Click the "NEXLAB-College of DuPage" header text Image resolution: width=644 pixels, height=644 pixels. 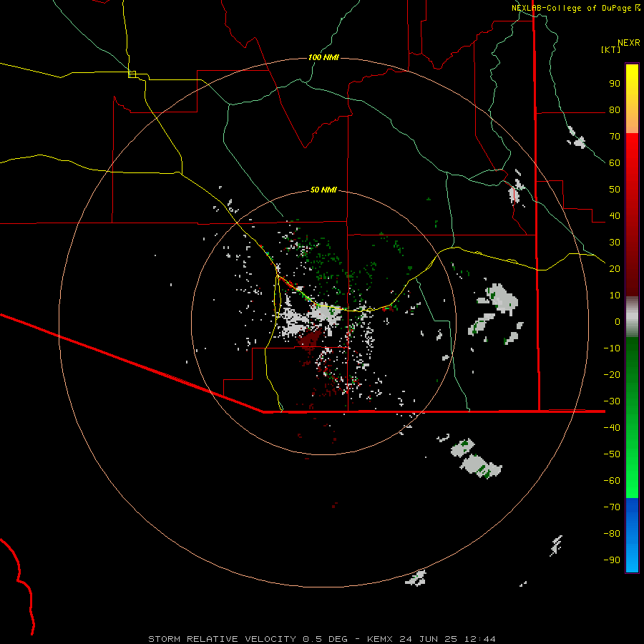click(x=572, y=8)
